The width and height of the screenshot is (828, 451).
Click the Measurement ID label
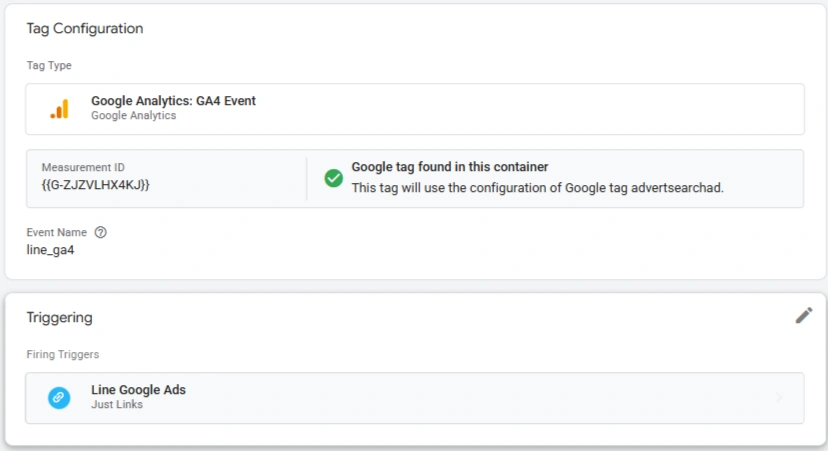point(83,167)
